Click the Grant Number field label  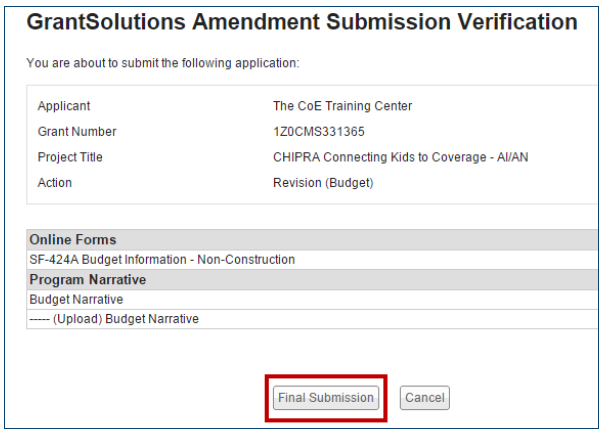77,132
